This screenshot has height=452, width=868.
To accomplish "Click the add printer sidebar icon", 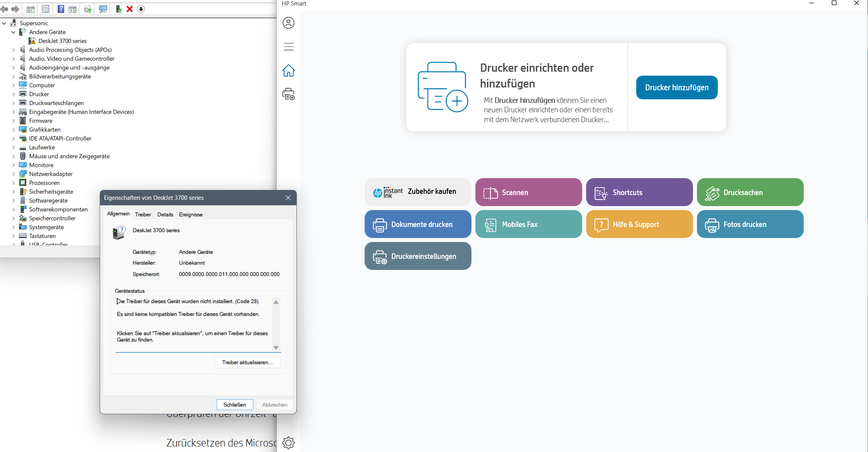I will tap(289, 95).
